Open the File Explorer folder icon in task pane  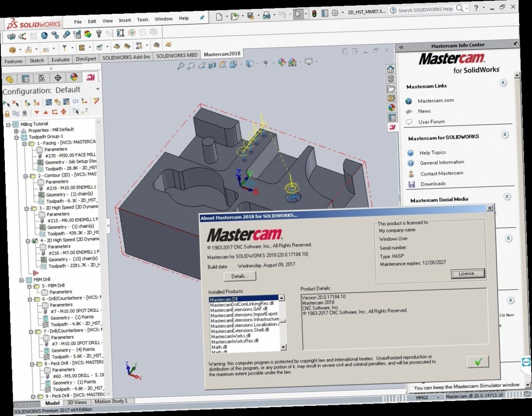point(391,89)
